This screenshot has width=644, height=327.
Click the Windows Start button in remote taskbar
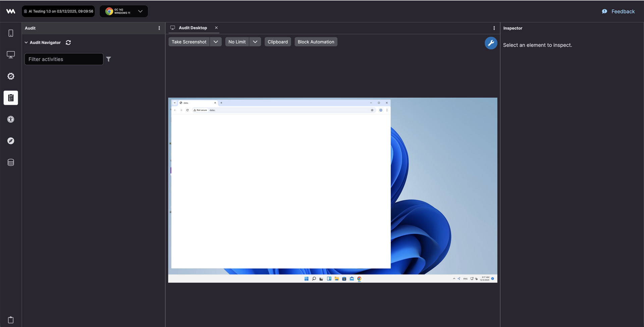(x=306, y=279)
